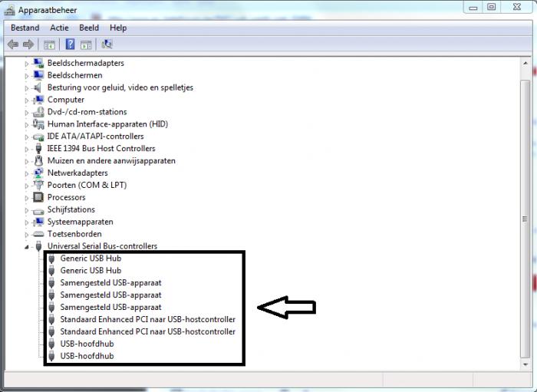The width and height of the screenshot is (537, 392).
Task: Expand Besturing voor geluid, video en spelletjes
Action: [26, 88]
